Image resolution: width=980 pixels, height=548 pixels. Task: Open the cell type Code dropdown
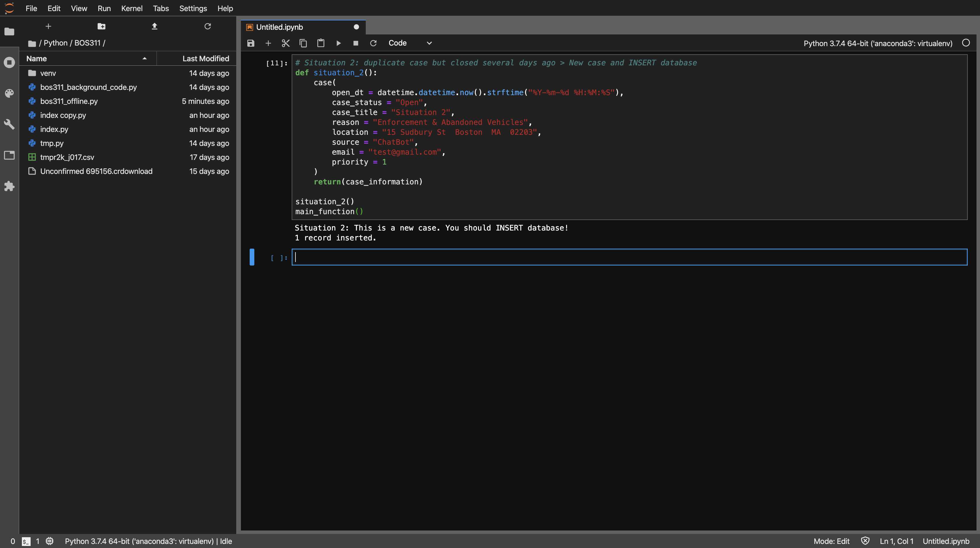point(410,43)
